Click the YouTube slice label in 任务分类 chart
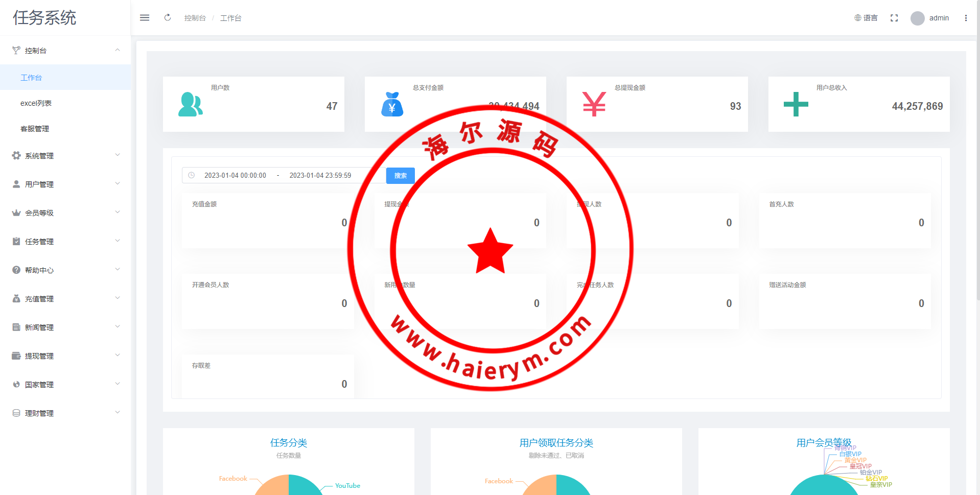This screenshot has height=495, width=980. coord(347,486)
